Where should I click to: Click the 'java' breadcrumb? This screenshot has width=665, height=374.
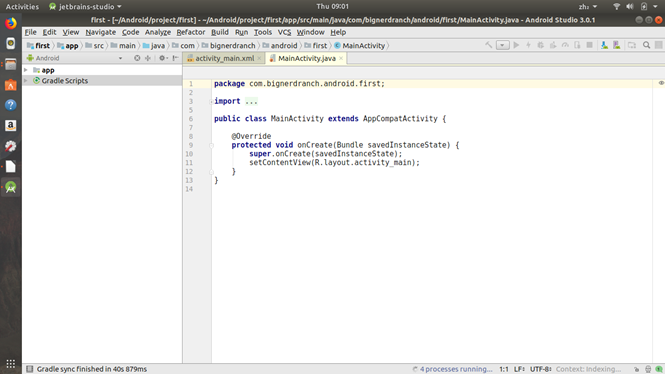pyautogui.click(x=154, y=45)
